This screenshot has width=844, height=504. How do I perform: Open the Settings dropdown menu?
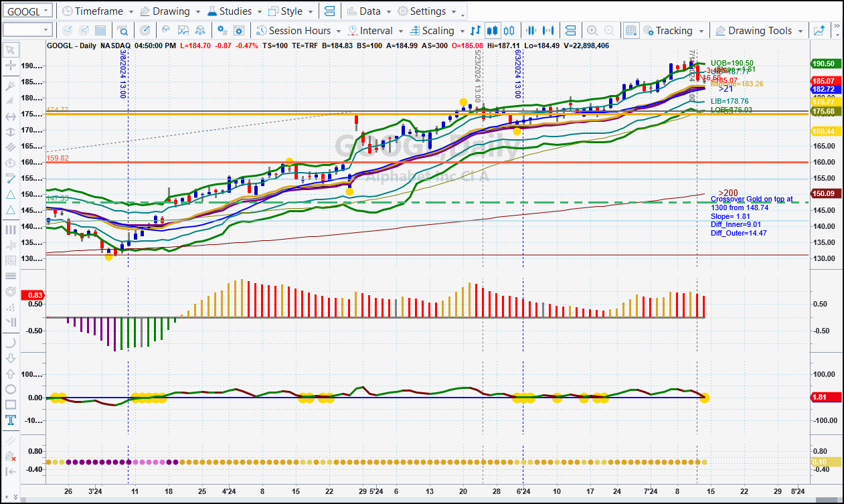(427, 11)
